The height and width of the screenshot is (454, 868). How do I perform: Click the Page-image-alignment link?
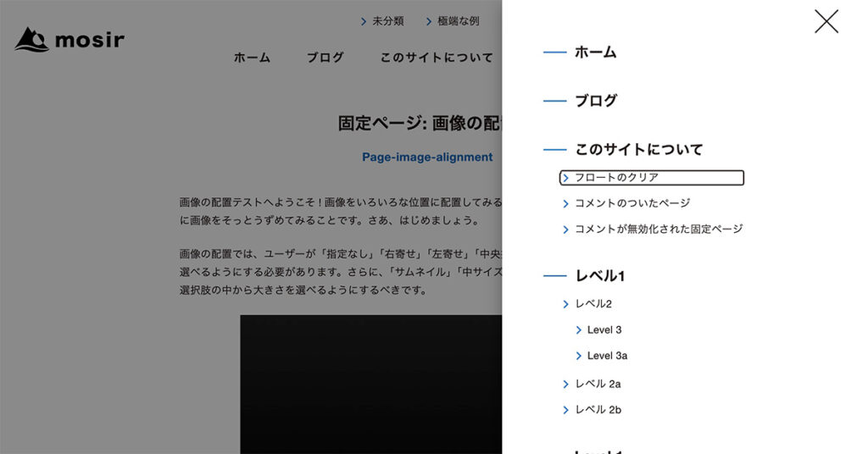pos(427,157)
